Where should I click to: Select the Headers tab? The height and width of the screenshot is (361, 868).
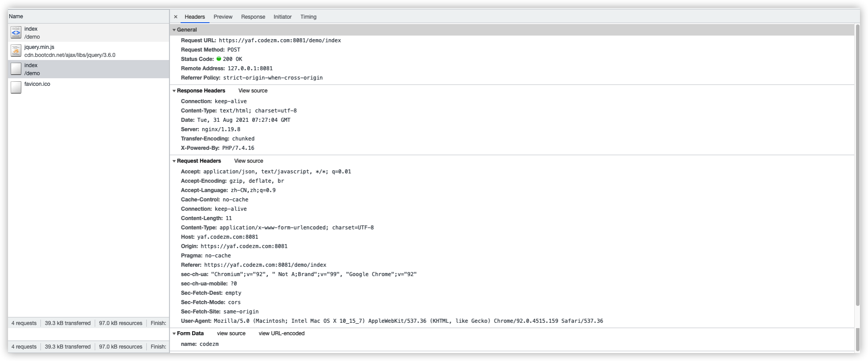pyautogui.click(x=195, y=17)
